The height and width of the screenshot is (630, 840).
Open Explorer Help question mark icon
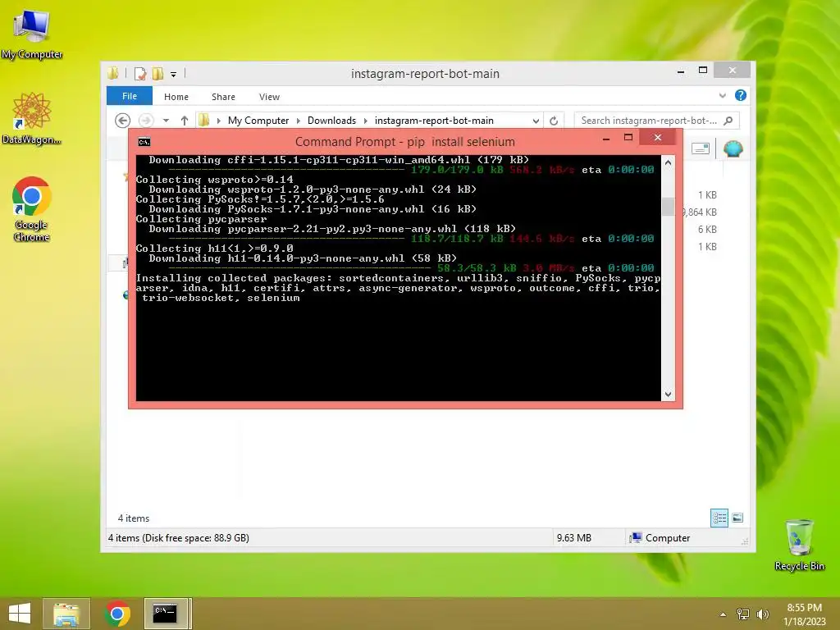[741, 95]
